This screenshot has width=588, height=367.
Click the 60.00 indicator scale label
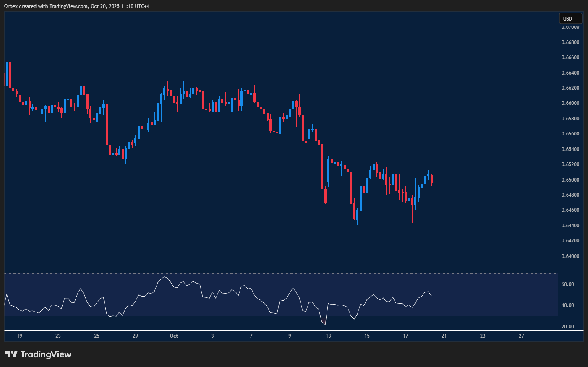point(567,284)
